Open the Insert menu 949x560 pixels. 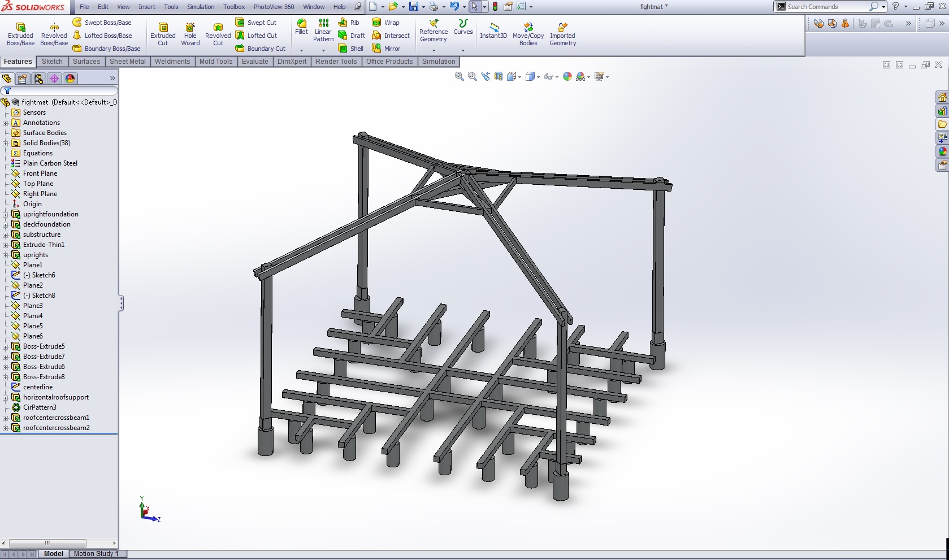pyautogui.click(x=147, y=7)
